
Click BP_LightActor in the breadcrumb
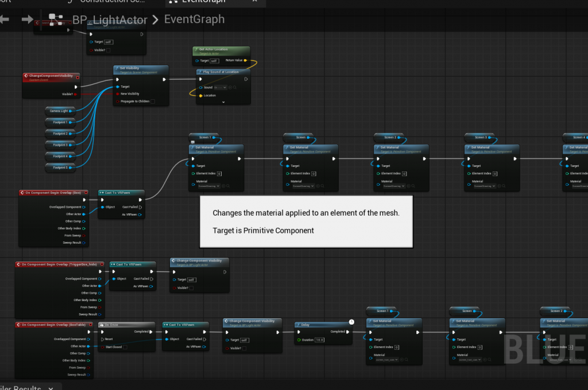(x=110, y=19)
